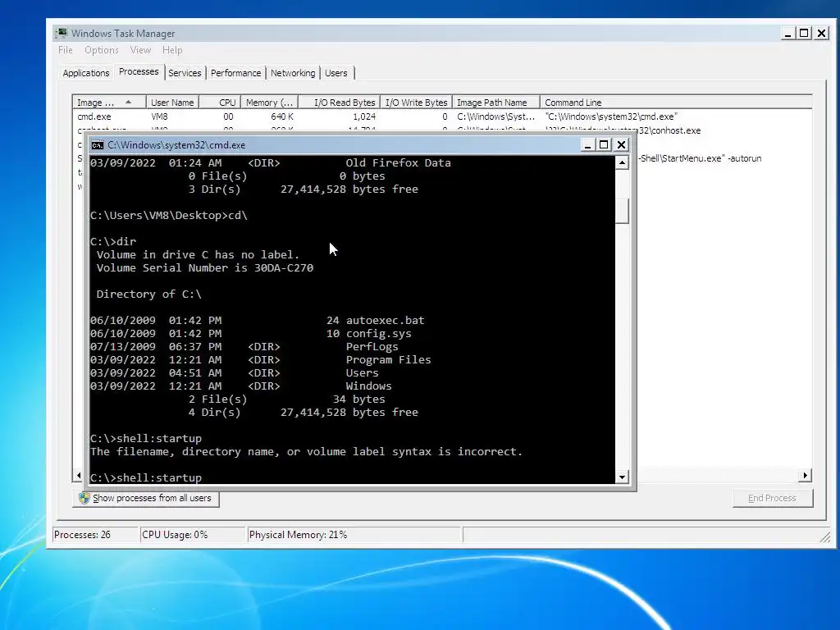Click the syntax is incorrect error line

point(307,452)
